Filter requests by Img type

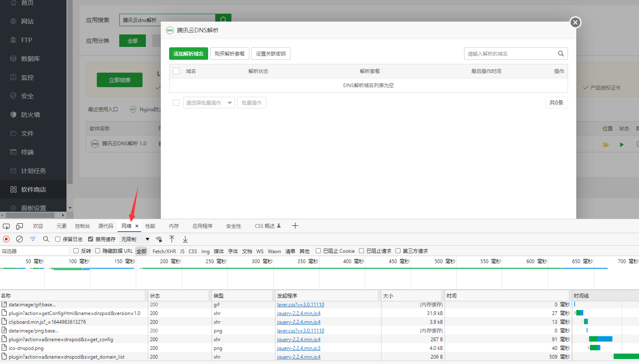[205, 251]
